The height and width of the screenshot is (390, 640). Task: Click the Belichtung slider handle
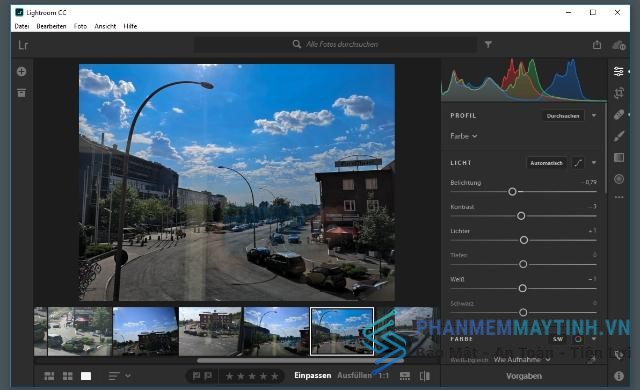point(512,192)
